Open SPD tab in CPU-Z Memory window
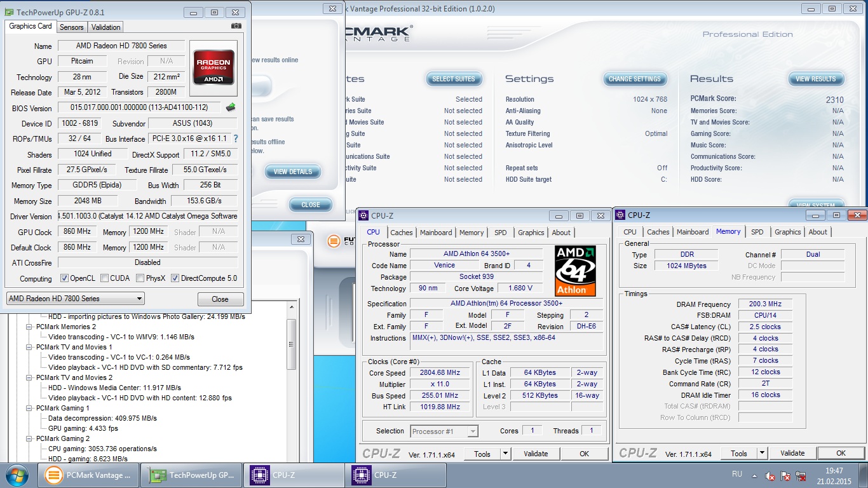This screenshot has width=868, height=488. [757, 233]
